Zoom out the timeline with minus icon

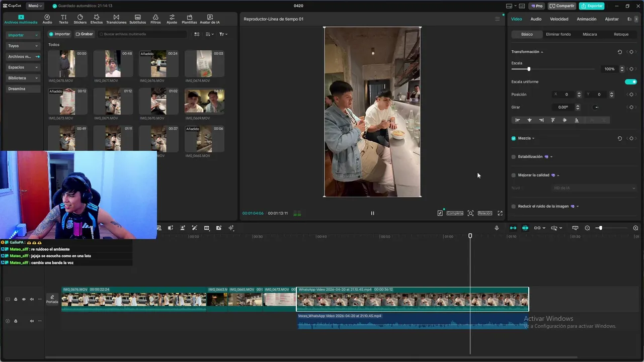click(587, 228)
